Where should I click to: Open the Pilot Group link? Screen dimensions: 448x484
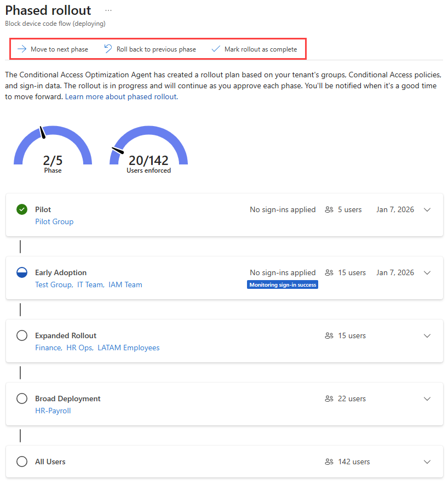click(x=54, y=221)
